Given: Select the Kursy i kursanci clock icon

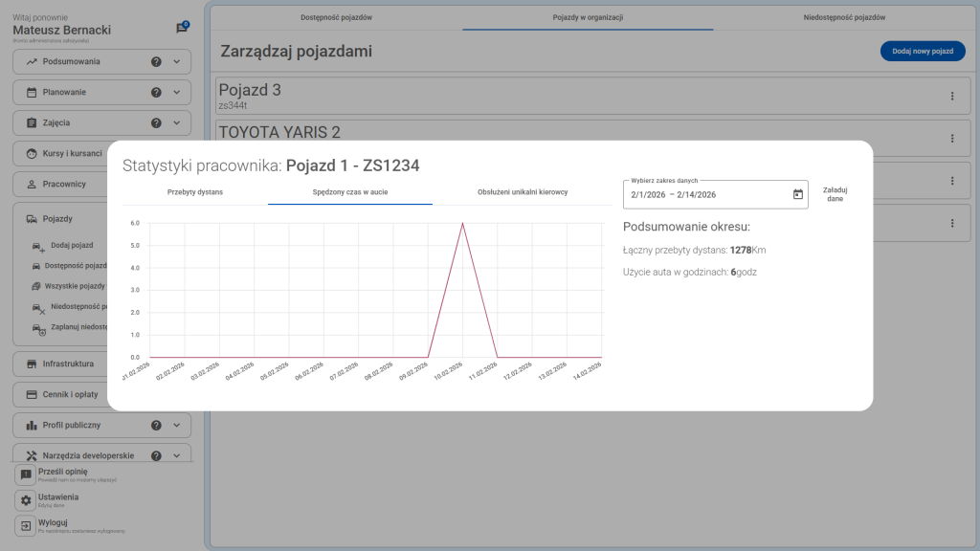Looking at the screenshot, I should click(33, 153).
